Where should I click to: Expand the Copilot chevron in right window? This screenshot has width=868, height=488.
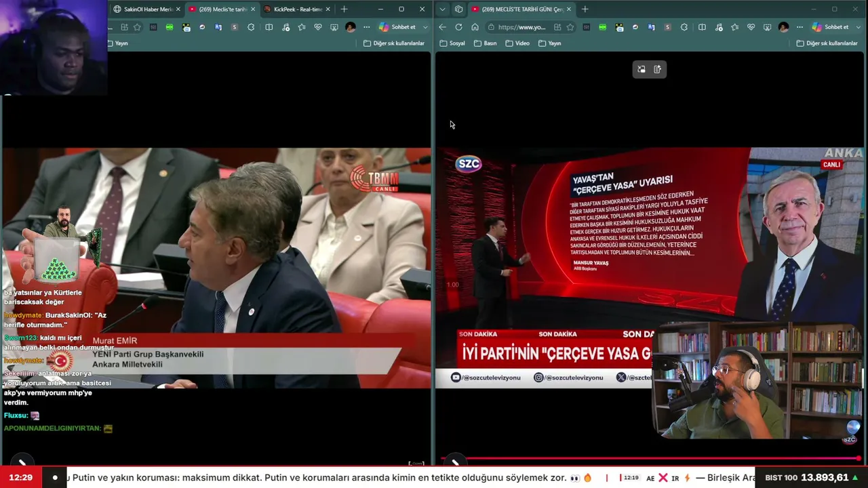(x=859, y=27)
